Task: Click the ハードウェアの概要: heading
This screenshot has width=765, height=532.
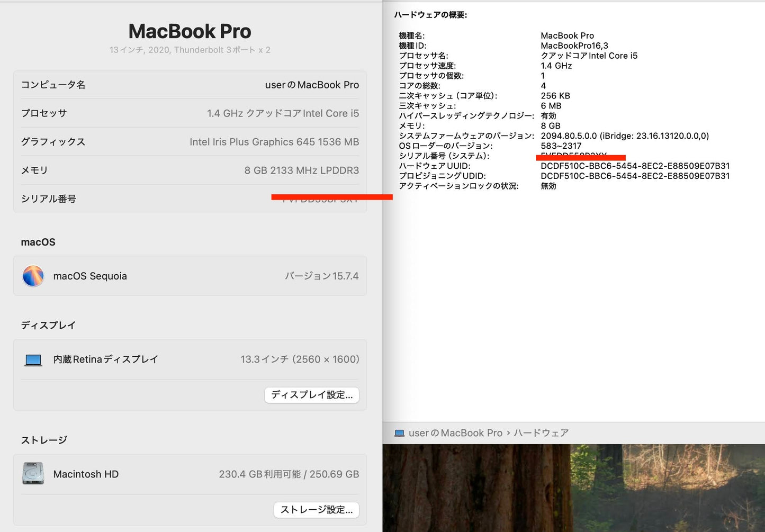Action: pos(430,15)
